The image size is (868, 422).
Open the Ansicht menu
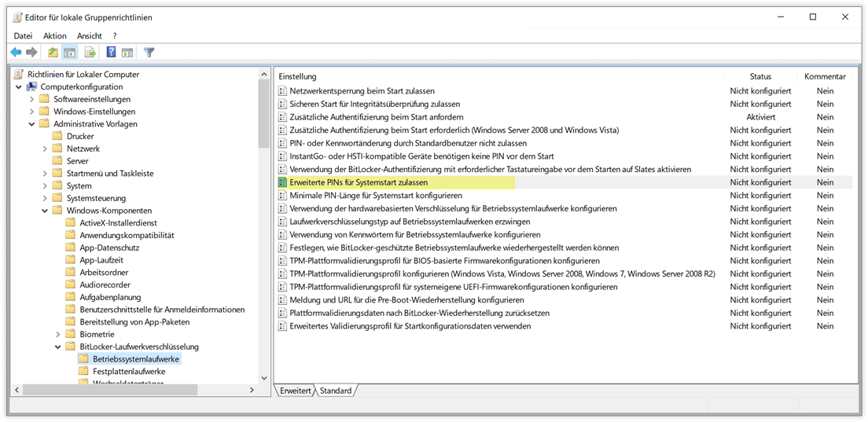89,35
